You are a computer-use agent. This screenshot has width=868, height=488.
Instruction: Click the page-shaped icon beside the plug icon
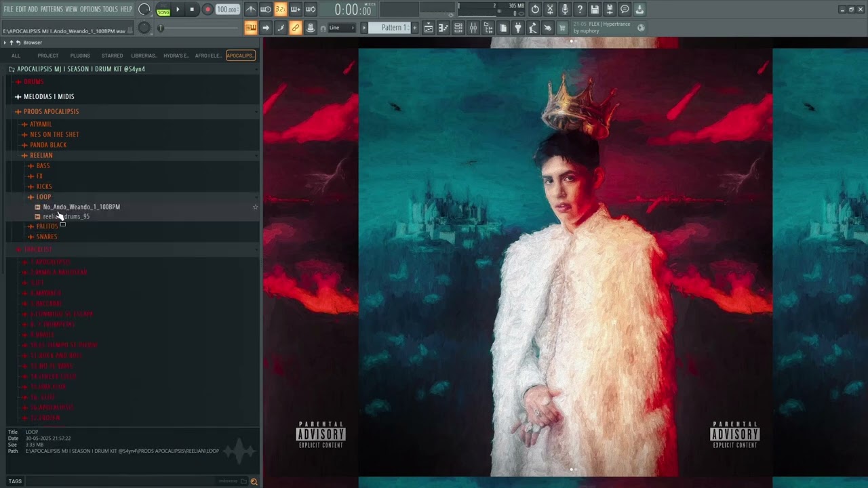tap(503, 28)
